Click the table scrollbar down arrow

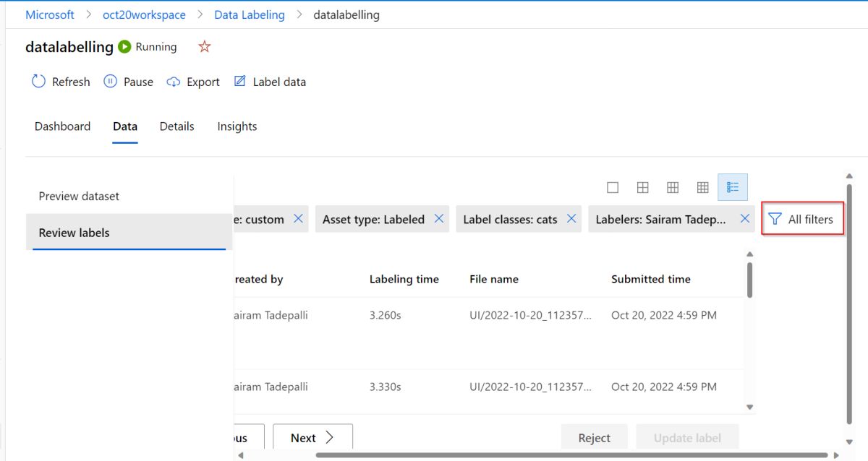click(749, 408)
